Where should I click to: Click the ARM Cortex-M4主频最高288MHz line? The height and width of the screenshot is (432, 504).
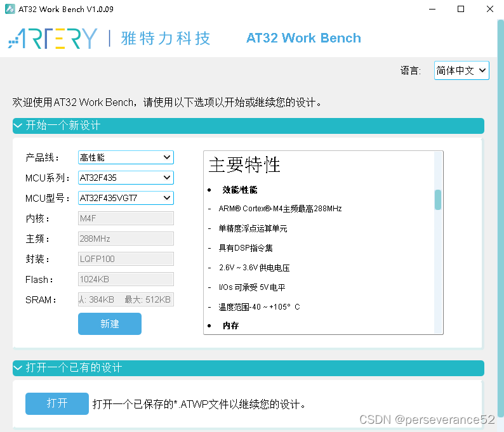click(x=280, y=209)
